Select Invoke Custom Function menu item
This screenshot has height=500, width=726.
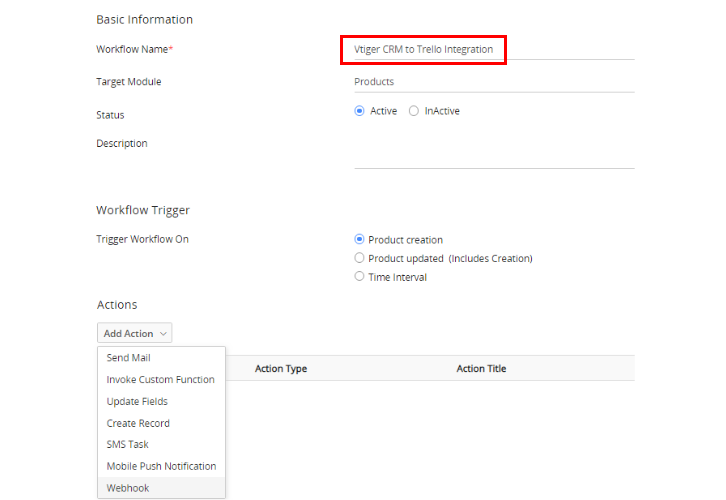point(161,380)
